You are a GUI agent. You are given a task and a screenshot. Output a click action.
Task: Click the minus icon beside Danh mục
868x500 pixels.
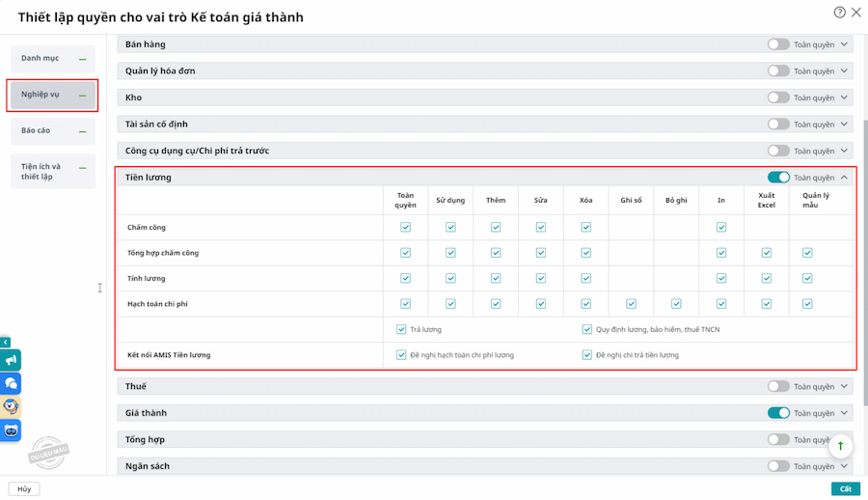[83, 60]
